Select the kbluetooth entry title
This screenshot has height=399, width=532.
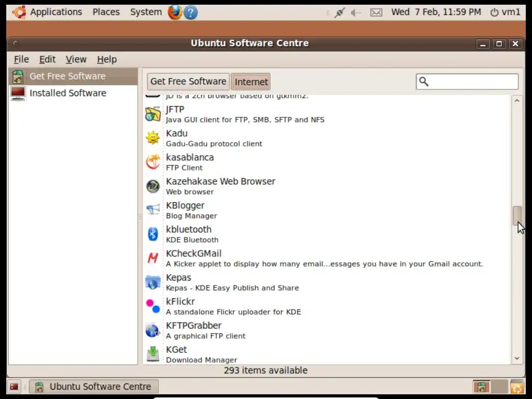(x=189, y=229)
